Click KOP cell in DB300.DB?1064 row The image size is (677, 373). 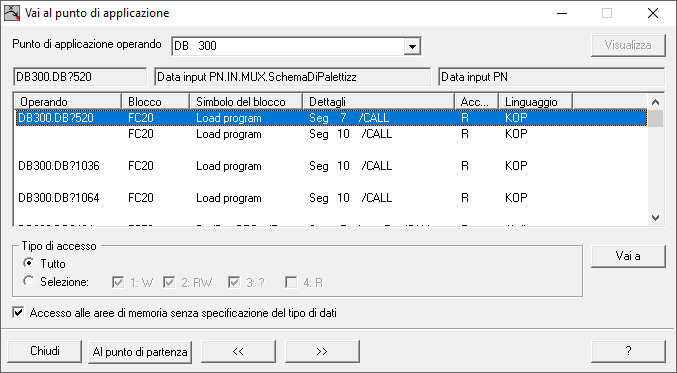coord(516,198)
